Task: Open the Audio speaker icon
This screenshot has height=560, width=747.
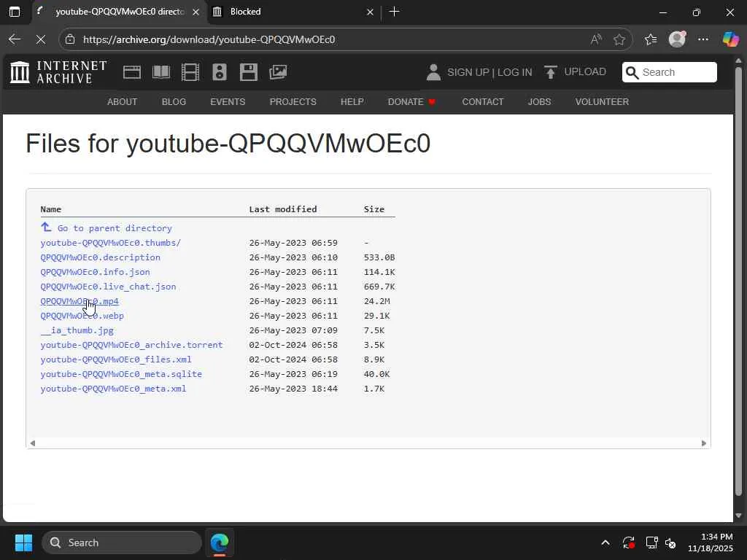Action: point(219,72)
